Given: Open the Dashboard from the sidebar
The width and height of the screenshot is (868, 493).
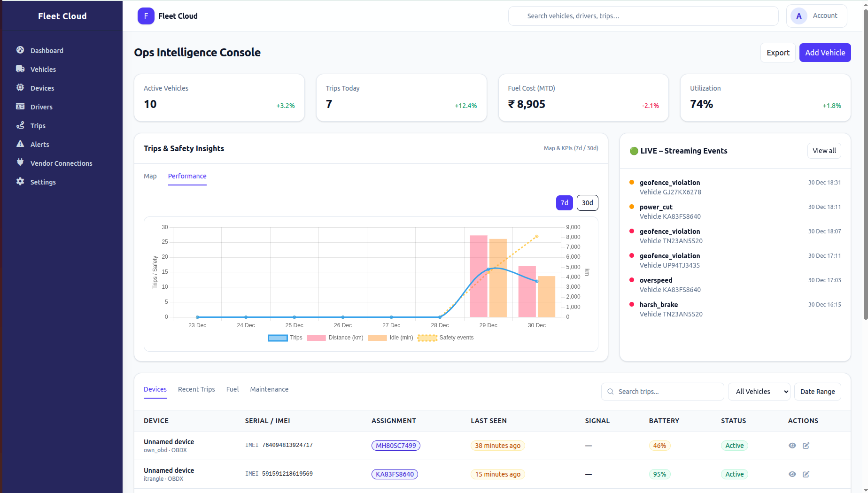Looking at the screenshot, I should point(46,50).
